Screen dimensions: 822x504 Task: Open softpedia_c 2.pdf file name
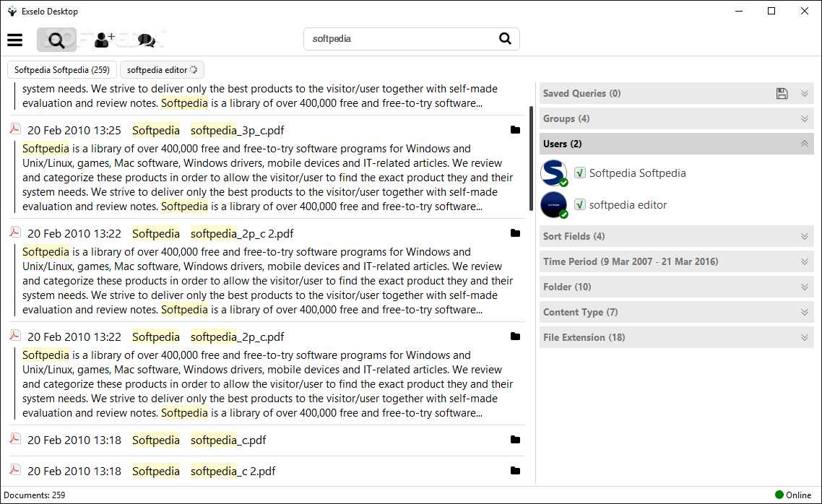(233, 471)
